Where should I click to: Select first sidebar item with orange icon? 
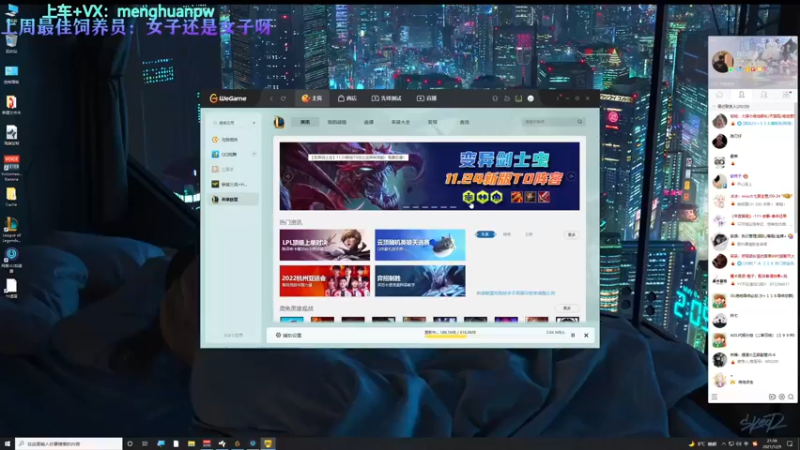[x=225, y=139]
